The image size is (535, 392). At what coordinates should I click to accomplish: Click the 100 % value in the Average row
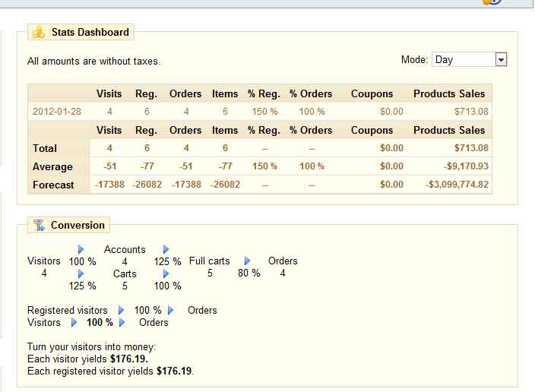(312, 166)
